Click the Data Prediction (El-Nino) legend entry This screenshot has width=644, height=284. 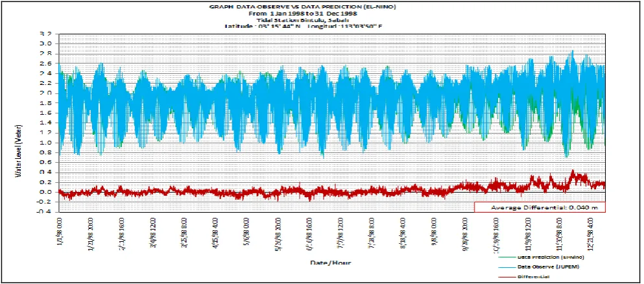pos(549,257)
